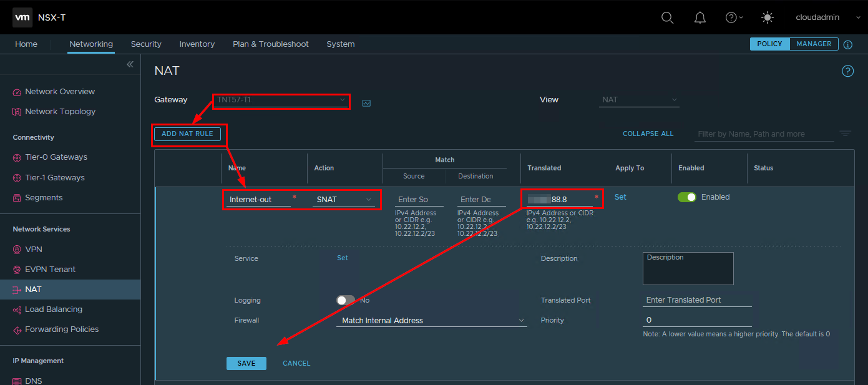The width and height of the screenshot is (868, 385).
Task: Click the Source address input
Action: tap(419, 199)
